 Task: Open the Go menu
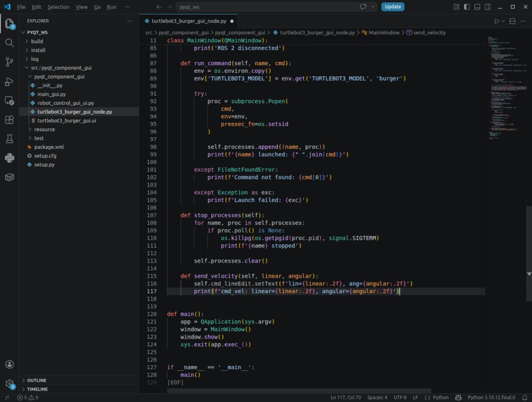(97, 7)
